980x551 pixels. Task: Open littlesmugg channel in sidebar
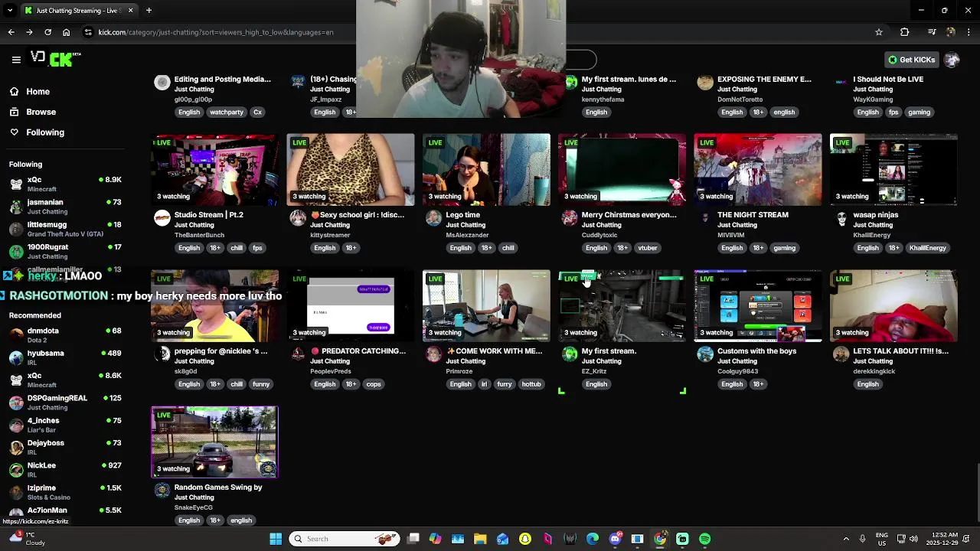(65, 229)
